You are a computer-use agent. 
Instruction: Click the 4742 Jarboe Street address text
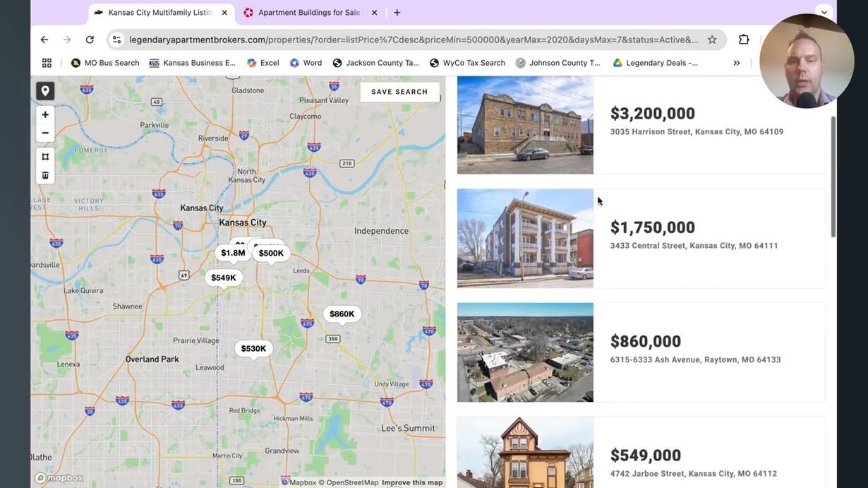click(x=694, y=474)
